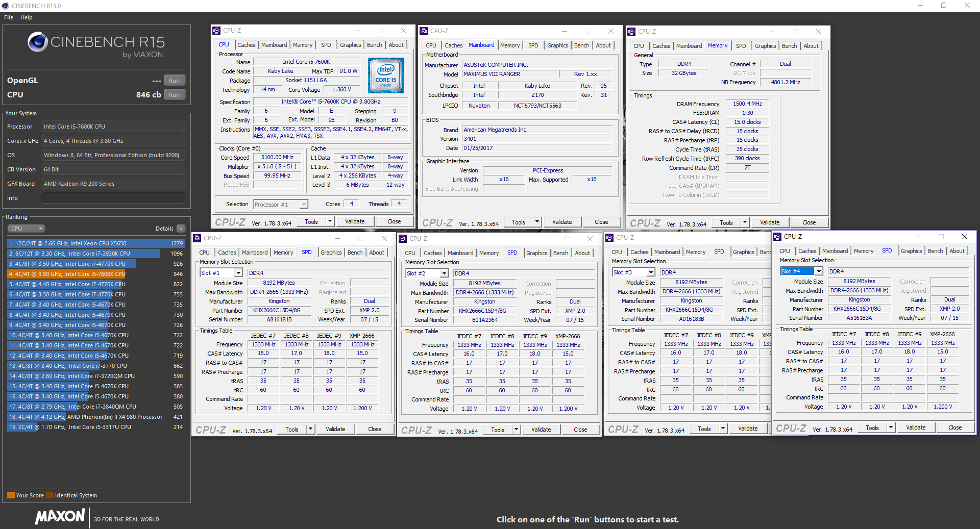
Task: Click Validate in the Slot #1 window
Action: click(x=335, y=429)
